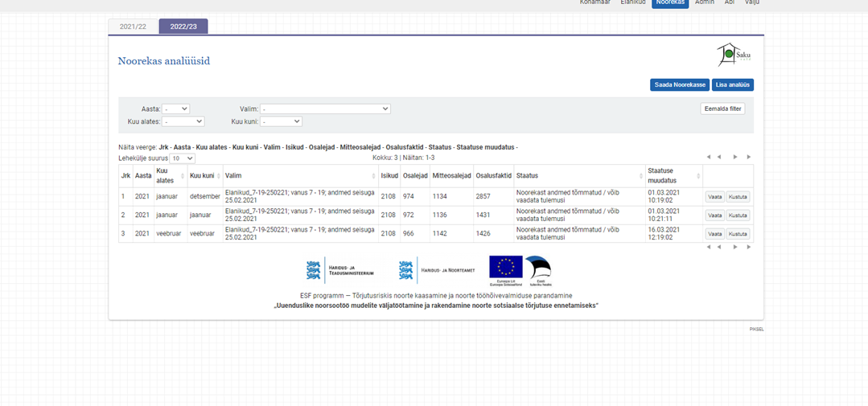This screenshot has width=868, height=406.
Task: Click Kustuta on the third analysis row
Action: (738, 234)
